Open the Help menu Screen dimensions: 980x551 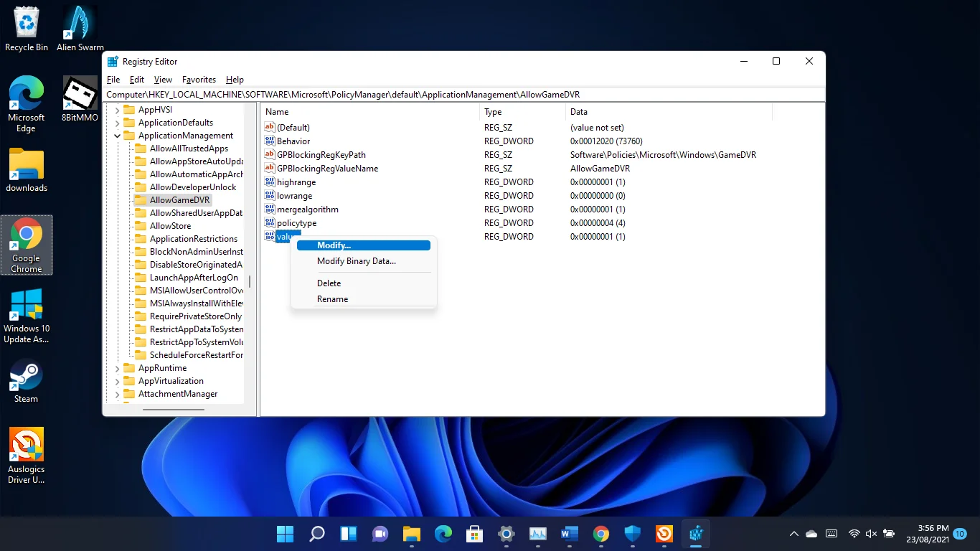235,80
